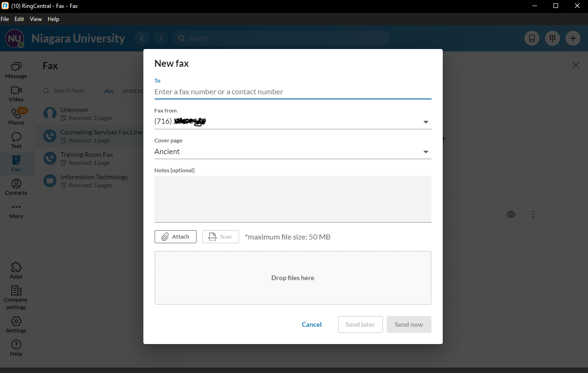Open Company settings in sidebar
Image resolution: width=588 pixels, height=373 pixels.
tap(16, 297)
